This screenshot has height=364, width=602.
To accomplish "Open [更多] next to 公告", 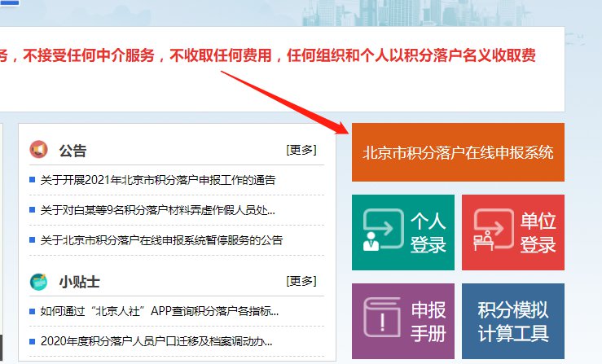I will coord(301,150).
